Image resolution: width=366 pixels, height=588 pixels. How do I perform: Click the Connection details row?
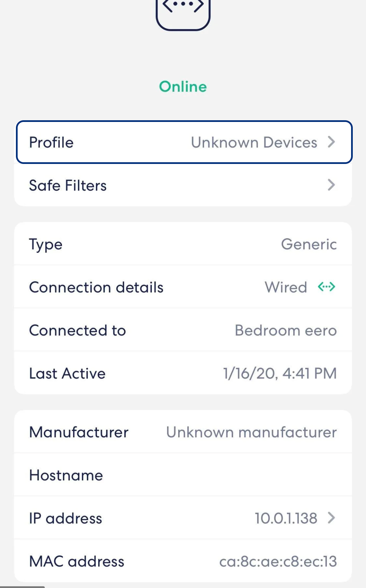click(x=183, y=287)
